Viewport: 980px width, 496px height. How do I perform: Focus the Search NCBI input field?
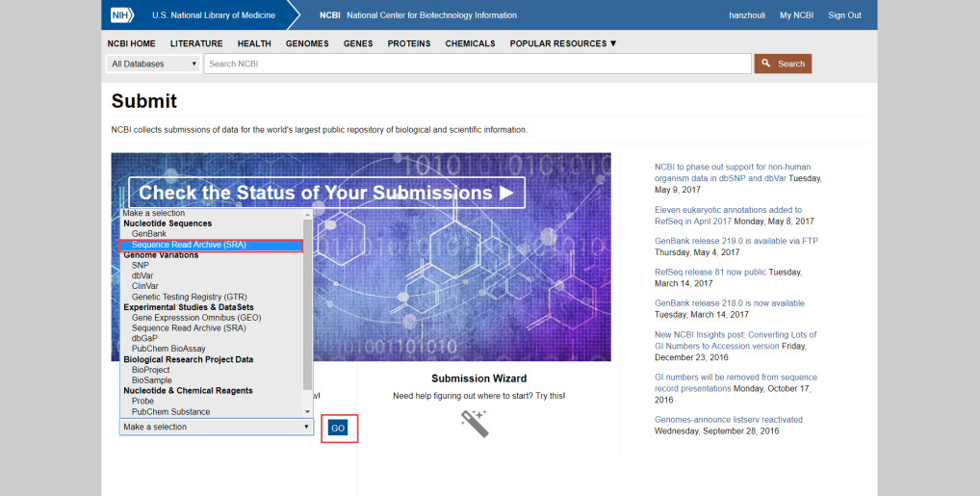click(477, 64)
